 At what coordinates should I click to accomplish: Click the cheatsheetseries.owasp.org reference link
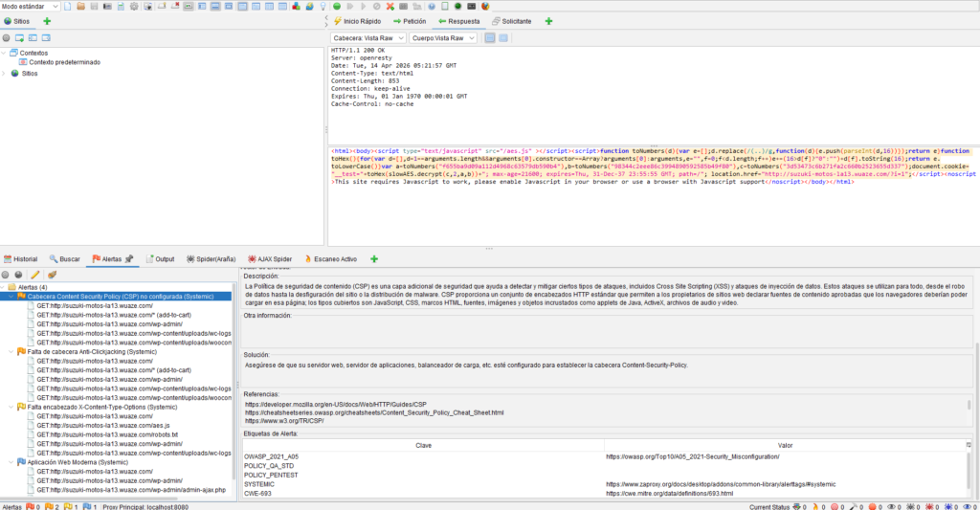click(x=374, y=412)
